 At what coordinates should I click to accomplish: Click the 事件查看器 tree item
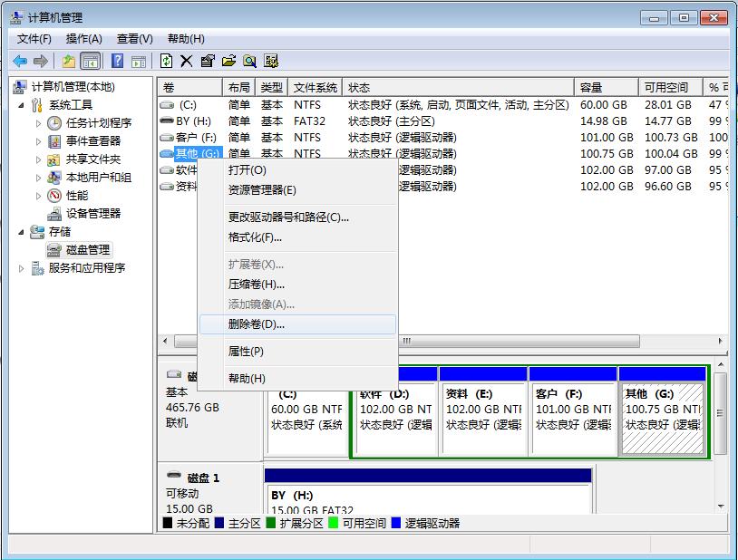[93, 141]
